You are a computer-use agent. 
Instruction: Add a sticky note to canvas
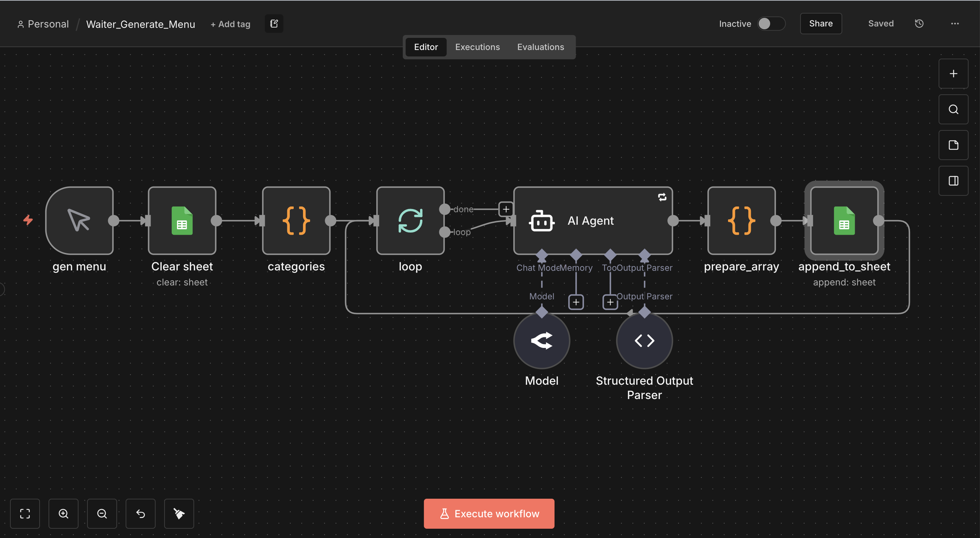pyautogui.click(x=953, y=145)
